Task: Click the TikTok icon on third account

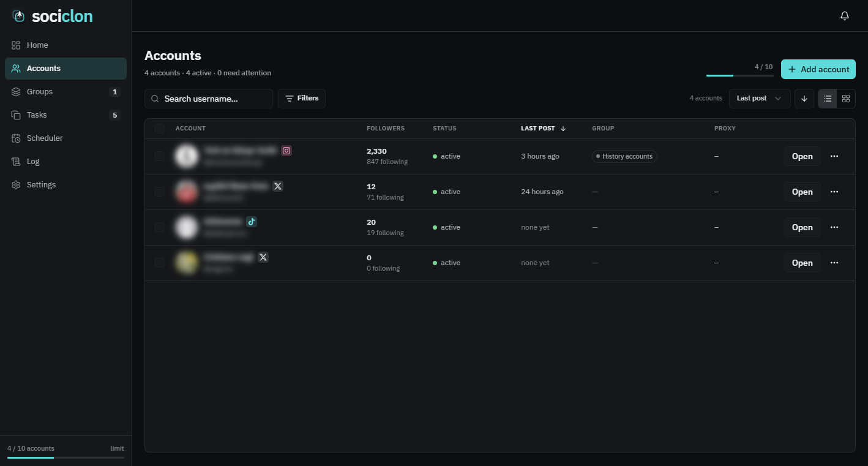Action: [x=252, y=222]
